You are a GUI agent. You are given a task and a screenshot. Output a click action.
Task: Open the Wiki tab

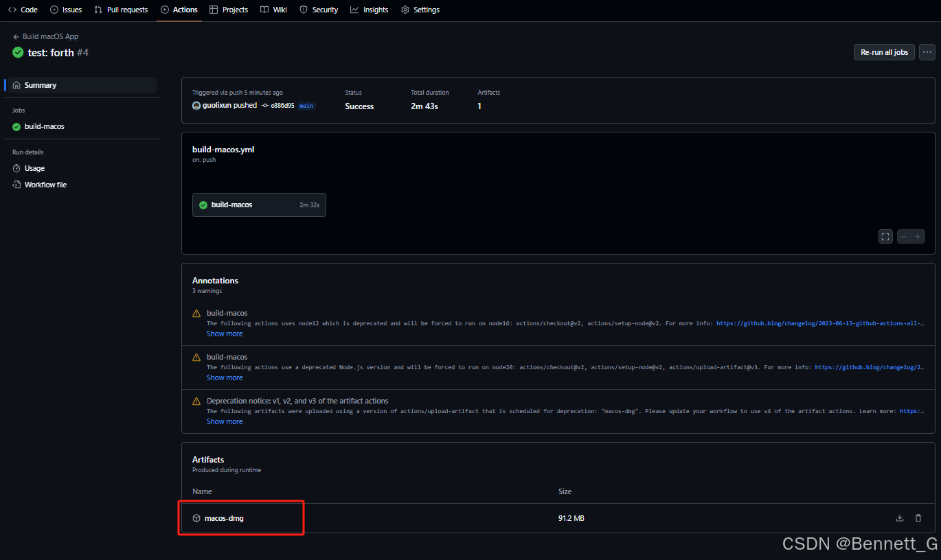[274, 10]
